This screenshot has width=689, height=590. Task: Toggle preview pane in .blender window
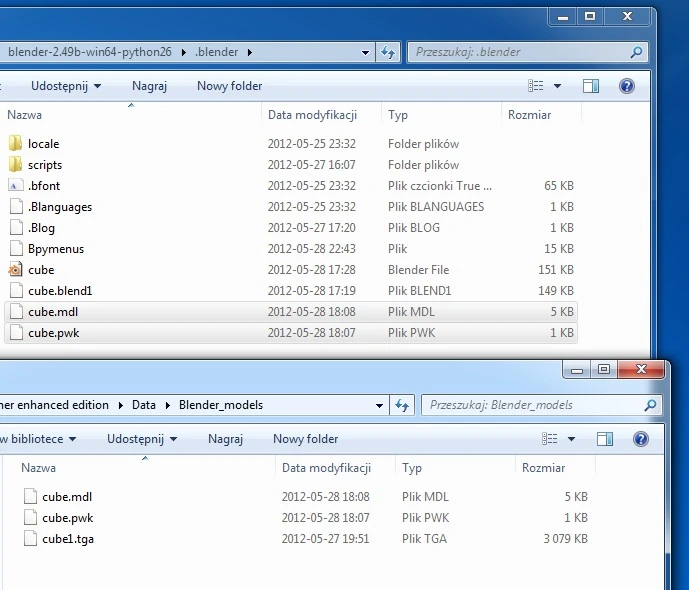[x=591, y=86]
